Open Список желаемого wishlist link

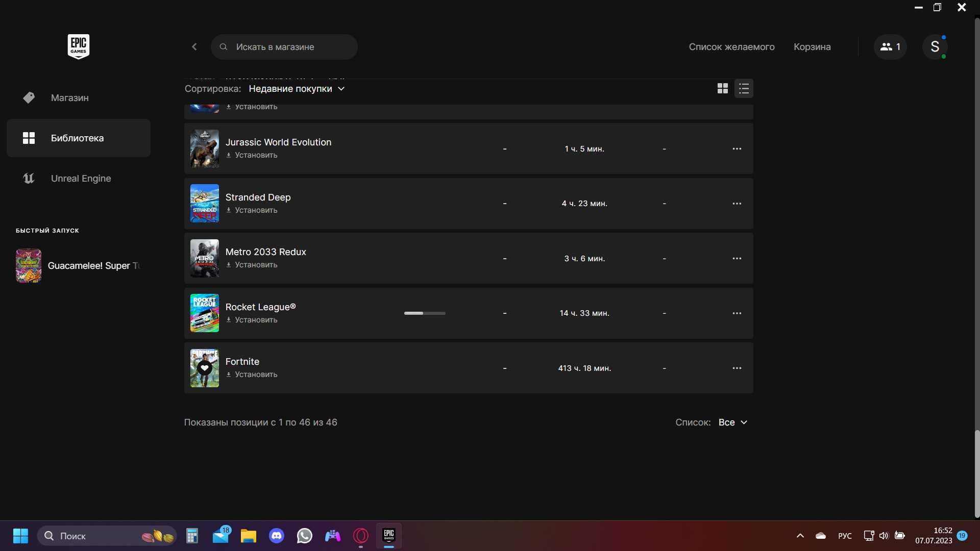[731, 47]
